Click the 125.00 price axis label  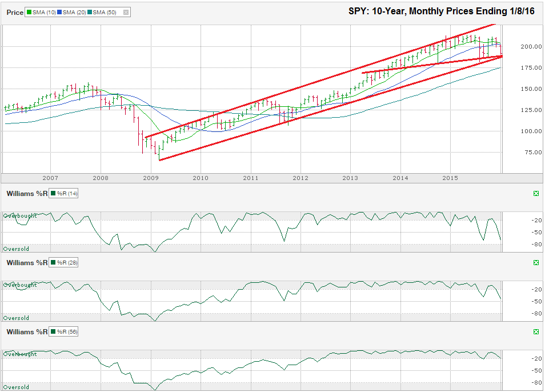[x=531, y=110]
